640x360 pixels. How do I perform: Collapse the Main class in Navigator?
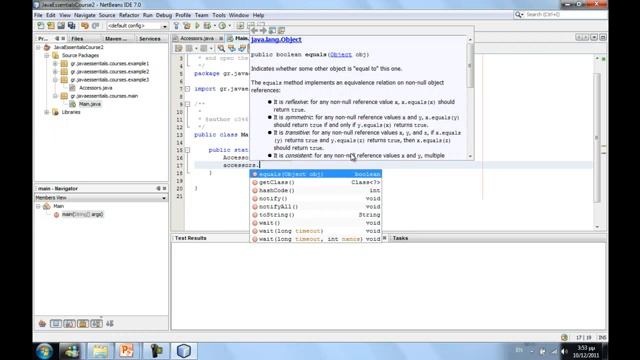tap(39, 206)
